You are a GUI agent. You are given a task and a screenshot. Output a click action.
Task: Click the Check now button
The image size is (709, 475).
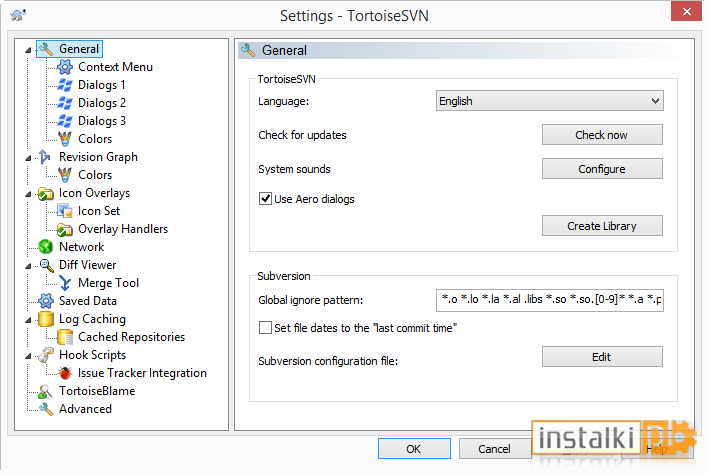602,135
